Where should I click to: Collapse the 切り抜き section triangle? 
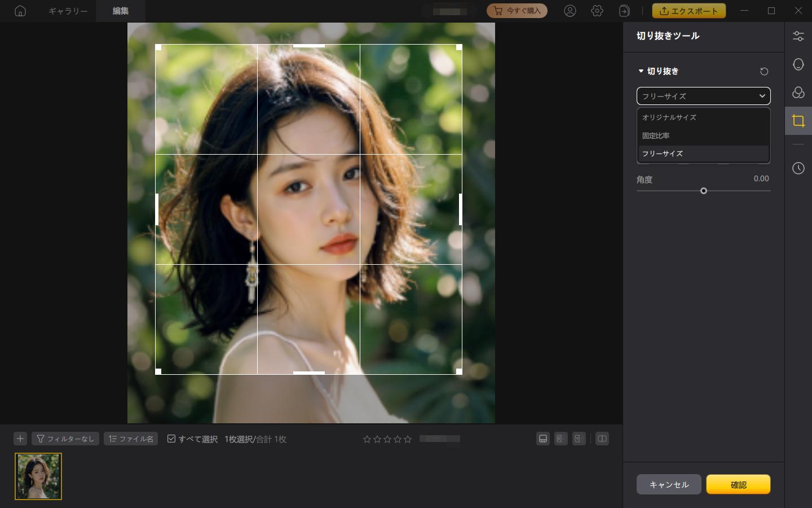pyautogui.click(x=641, y=71)
